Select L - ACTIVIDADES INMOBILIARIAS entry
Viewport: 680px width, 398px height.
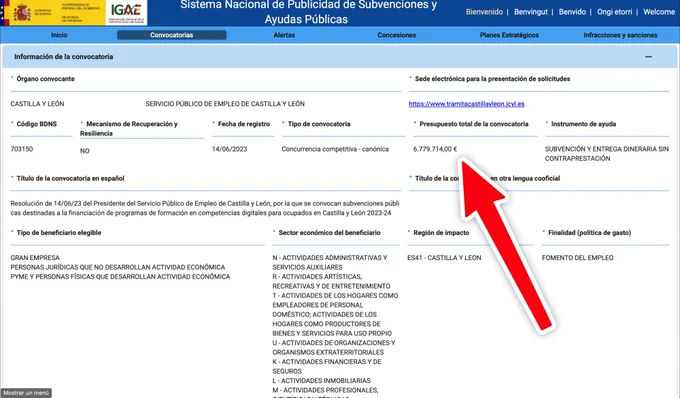321,381
